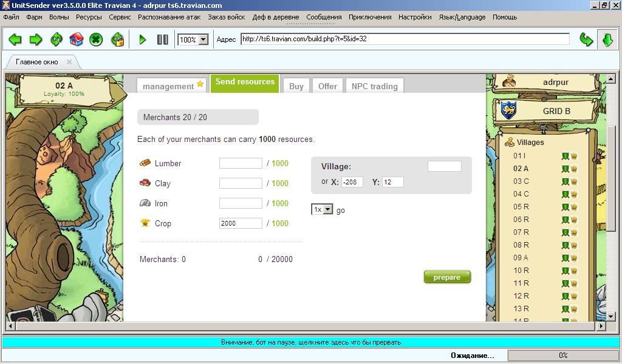
Task: Select the Главное окно tab
Action: coord(37,62)
